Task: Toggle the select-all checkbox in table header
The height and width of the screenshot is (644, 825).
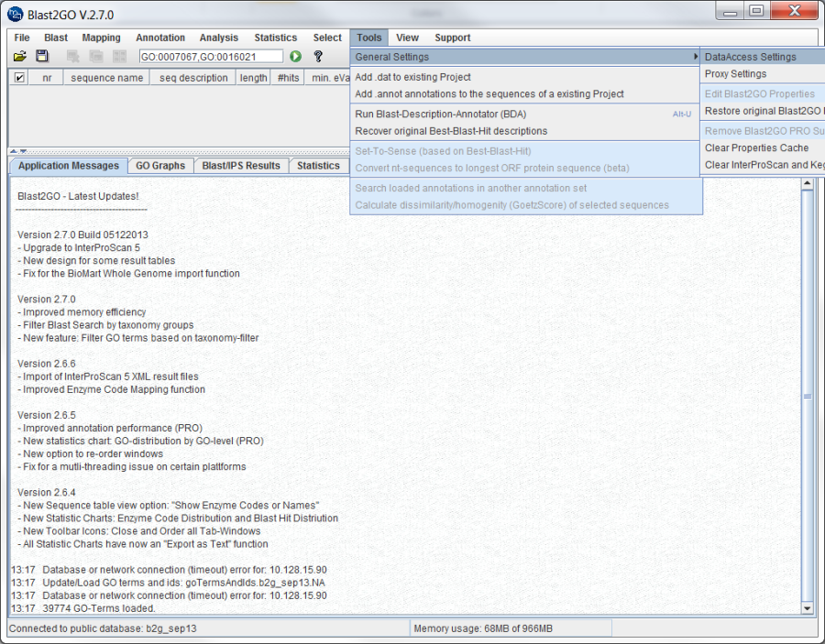Action: pos(19,78)
